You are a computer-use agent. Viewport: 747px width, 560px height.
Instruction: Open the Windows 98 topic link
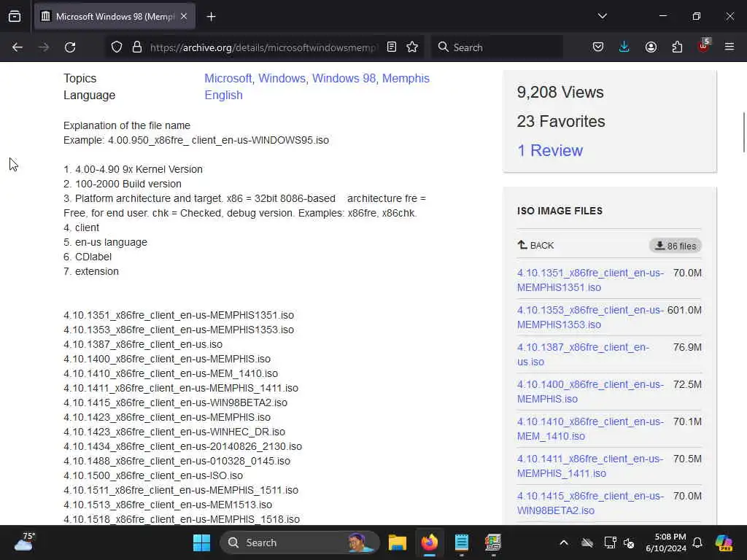pos(344,79)
